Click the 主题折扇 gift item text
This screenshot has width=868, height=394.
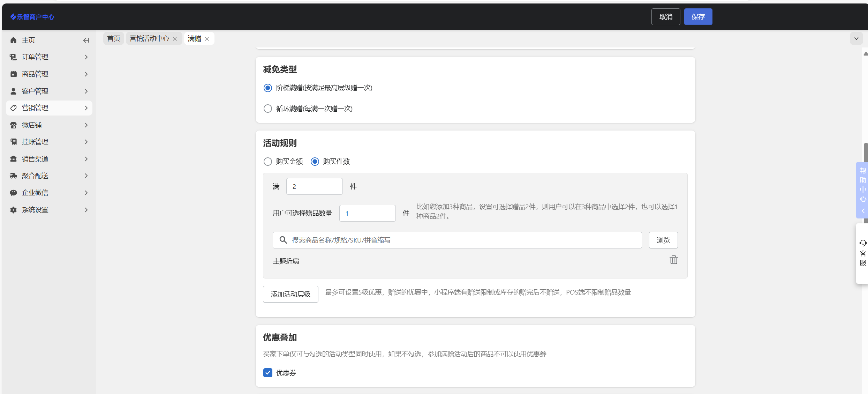tap(286, 261)
